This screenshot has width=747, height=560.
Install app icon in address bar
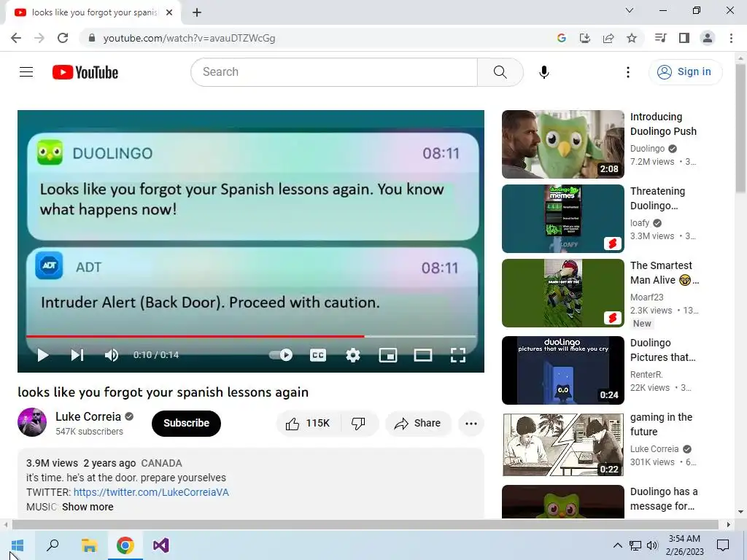coord(585,38)
